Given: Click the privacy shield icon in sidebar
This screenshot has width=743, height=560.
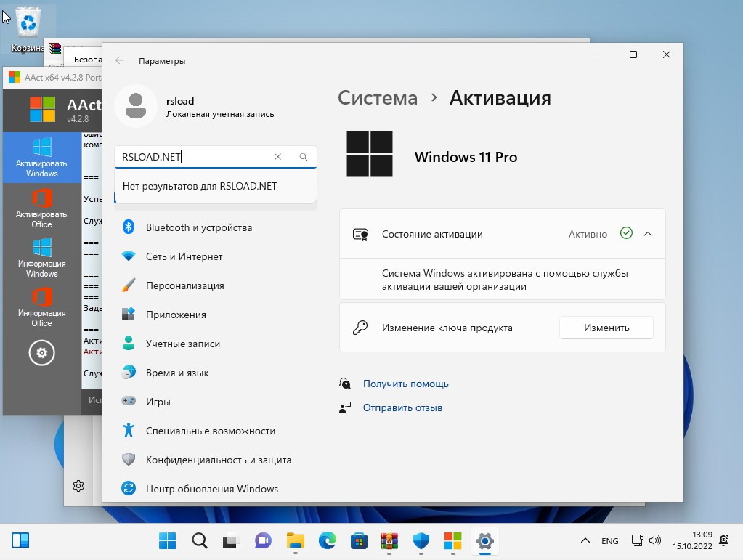Looking at the screenshot, I should (129, 459).
